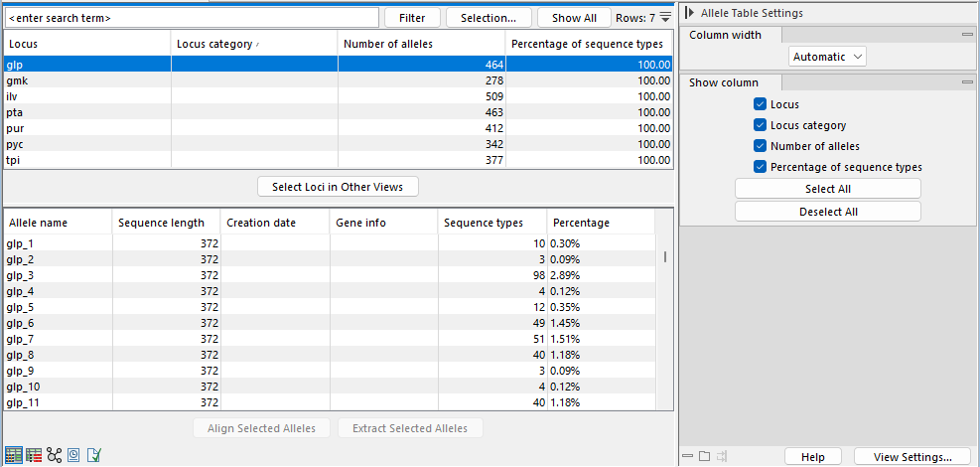The height and width of the screenshot is (467, 980).
Task: Select the pta locus row
Action: (339, 112)
